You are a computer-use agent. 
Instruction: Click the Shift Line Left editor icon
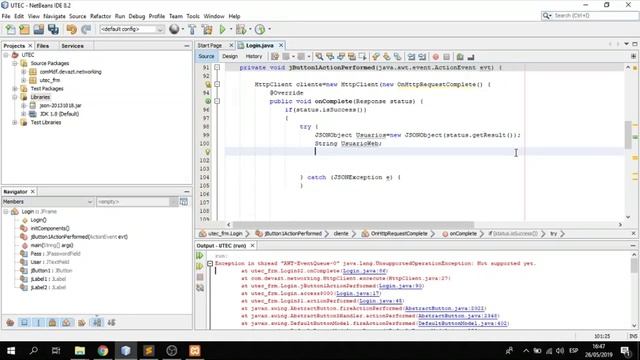[411, 57]
